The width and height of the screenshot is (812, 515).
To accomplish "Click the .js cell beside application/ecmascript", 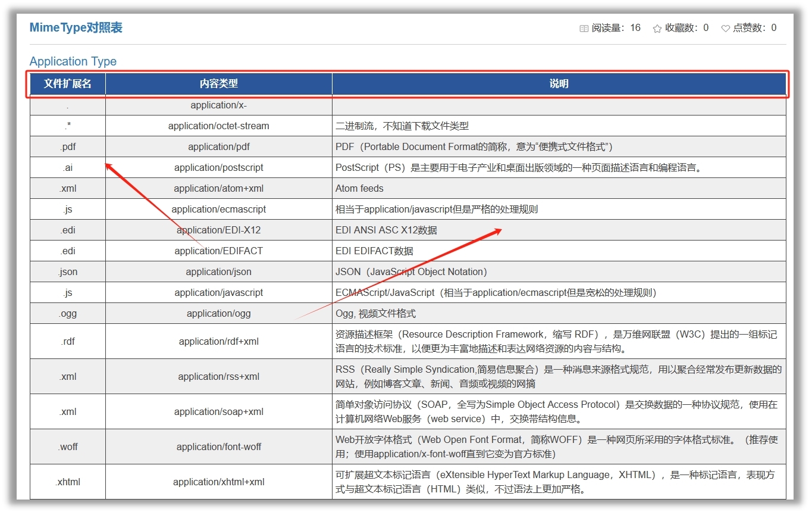I will tap(68, 209).
